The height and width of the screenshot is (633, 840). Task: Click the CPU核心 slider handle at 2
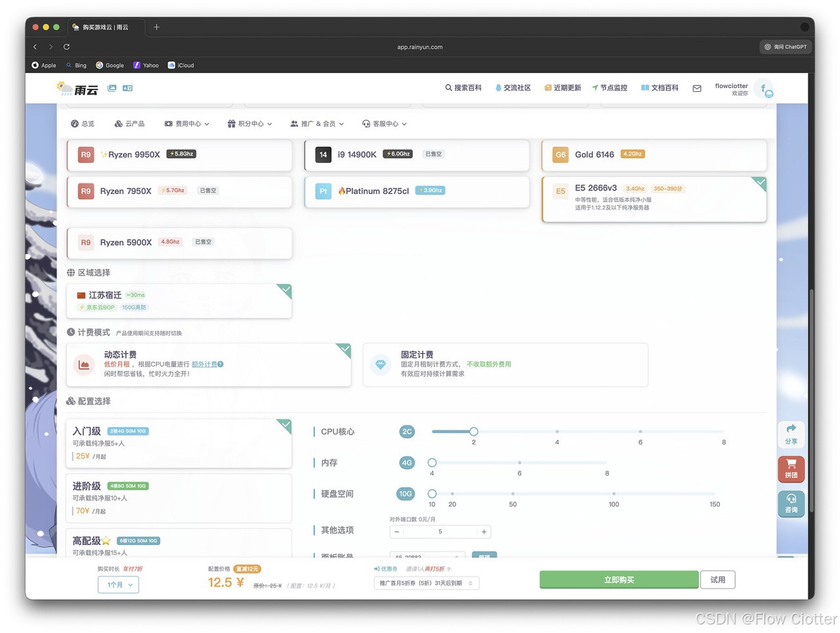point(474,431)
